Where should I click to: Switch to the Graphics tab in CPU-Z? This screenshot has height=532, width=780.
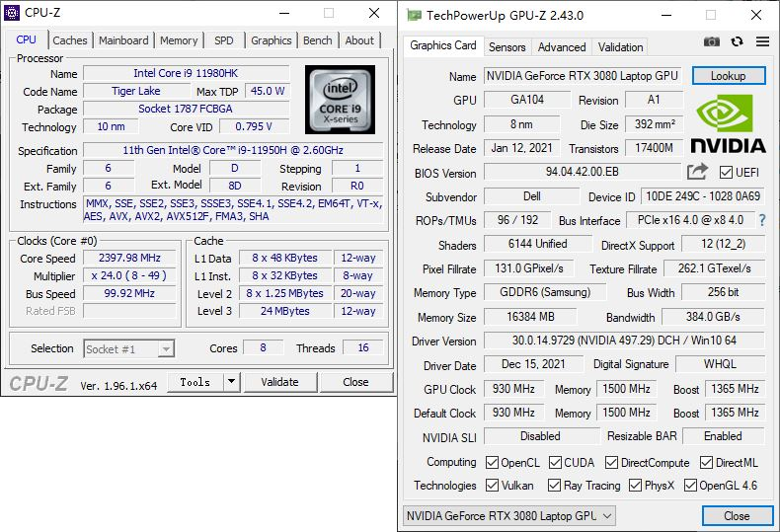pos(272,40)
